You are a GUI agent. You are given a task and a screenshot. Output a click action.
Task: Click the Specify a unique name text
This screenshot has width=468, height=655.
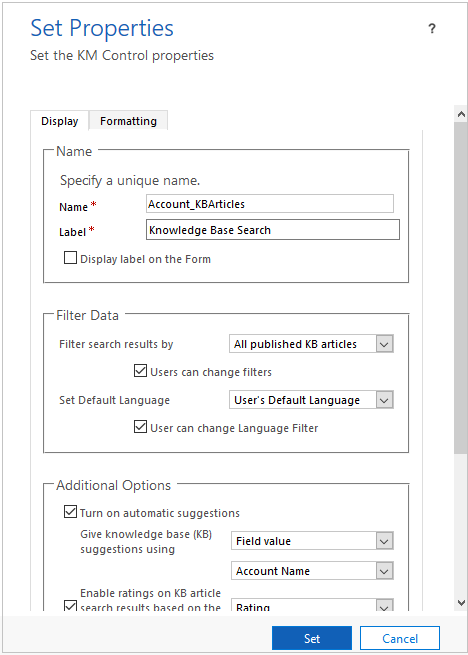click(130, 181)
